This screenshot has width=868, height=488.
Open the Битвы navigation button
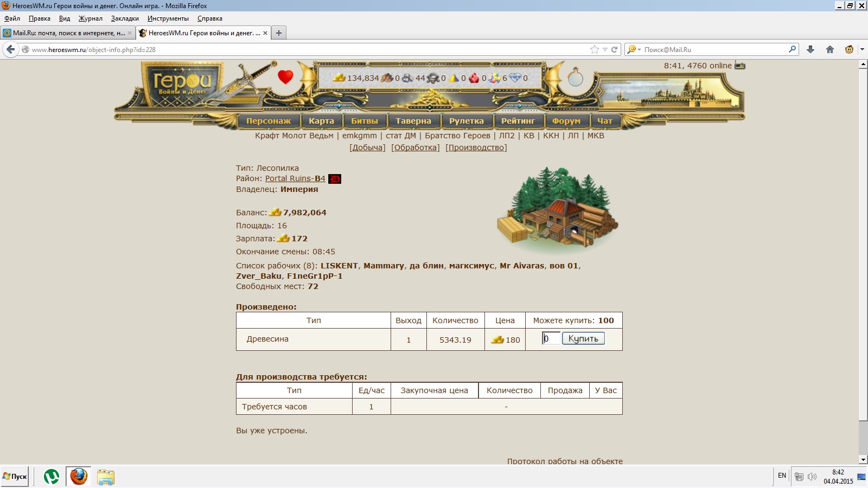pos(365,121)
